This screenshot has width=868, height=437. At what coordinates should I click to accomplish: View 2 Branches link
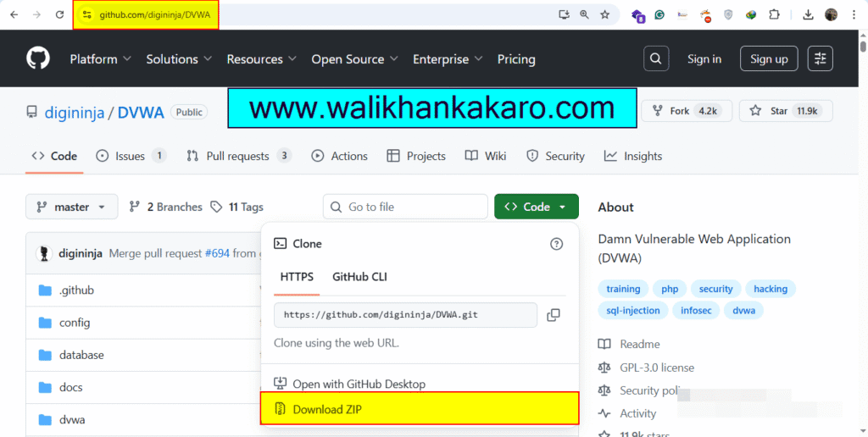coord(165,207)
